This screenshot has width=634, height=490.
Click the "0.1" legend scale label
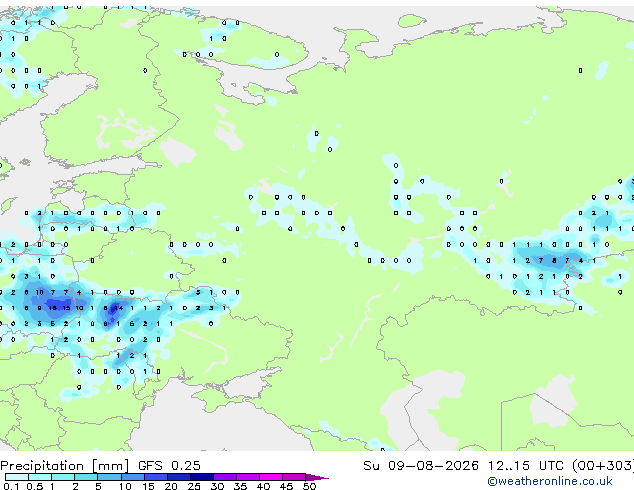pyautogui.click(x=11, y=486)
